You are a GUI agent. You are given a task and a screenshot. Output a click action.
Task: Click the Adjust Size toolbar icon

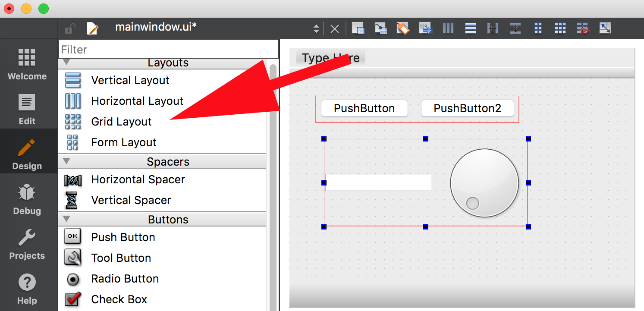(605, 28)
